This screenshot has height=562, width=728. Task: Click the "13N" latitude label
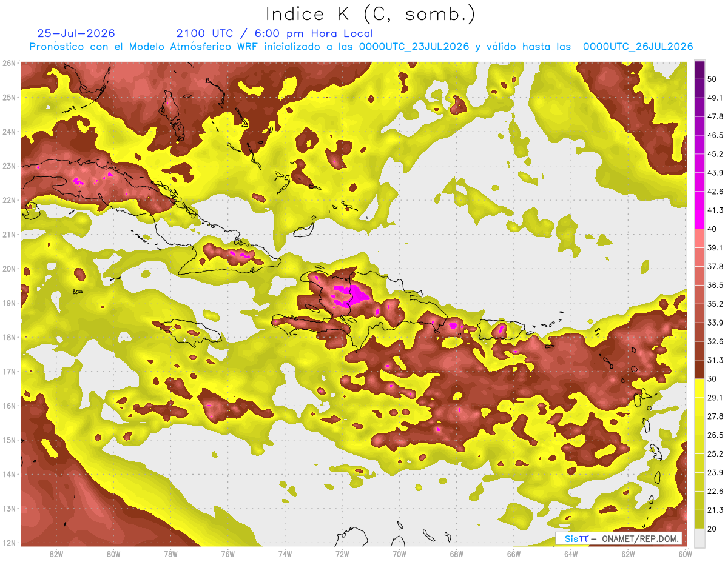click(x=8, y=508)
